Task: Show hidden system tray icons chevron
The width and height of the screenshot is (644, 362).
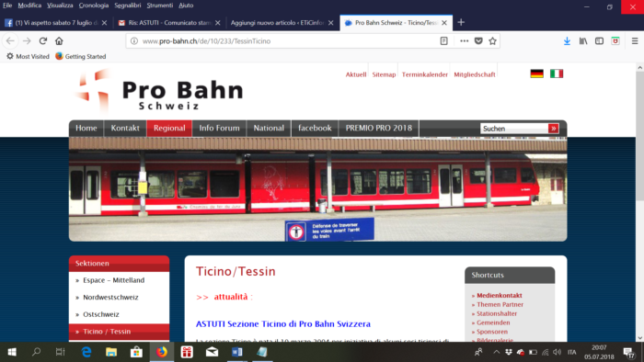Action: coord(496,352)
